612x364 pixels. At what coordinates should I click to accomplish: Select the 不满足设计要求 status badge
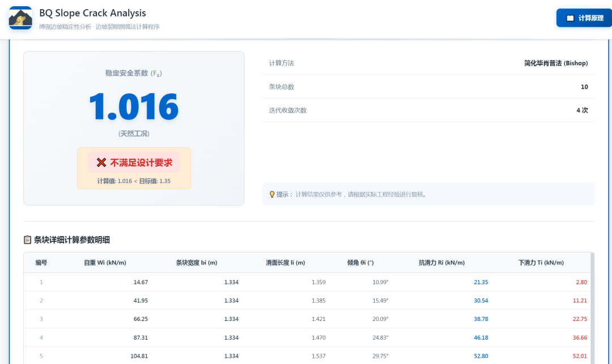pyautogui.click(x=134, y=162)
